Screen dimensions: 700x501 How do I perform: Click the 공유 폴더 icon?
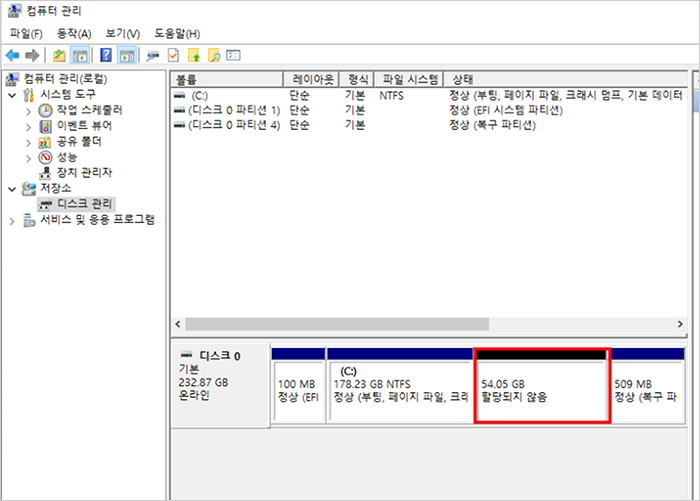[45, 142]
